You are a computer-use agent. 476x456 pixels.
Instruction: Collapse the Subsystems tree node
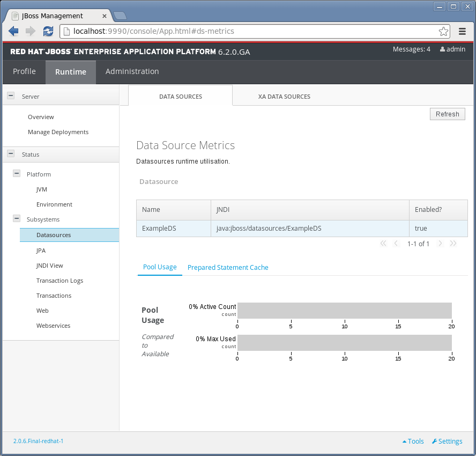click(16, 219)
